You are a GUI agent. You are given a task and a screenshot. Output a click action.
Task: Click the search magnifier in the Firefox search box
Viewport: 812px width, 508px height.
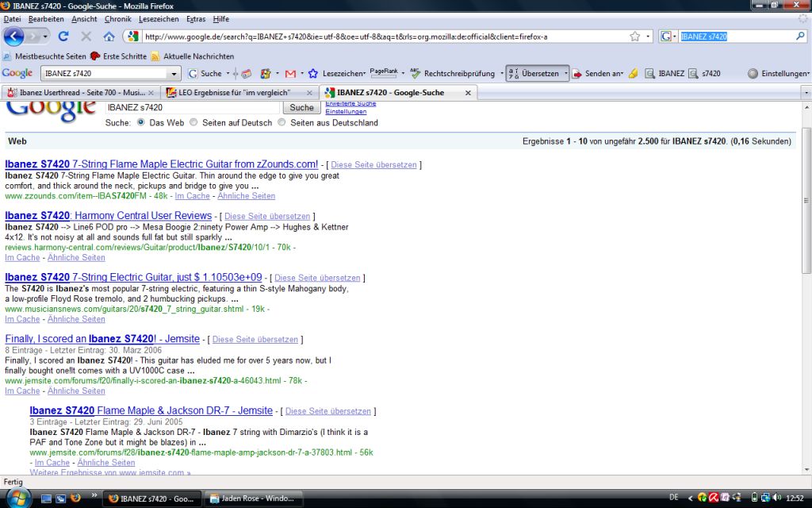click(x=801, y=37)
